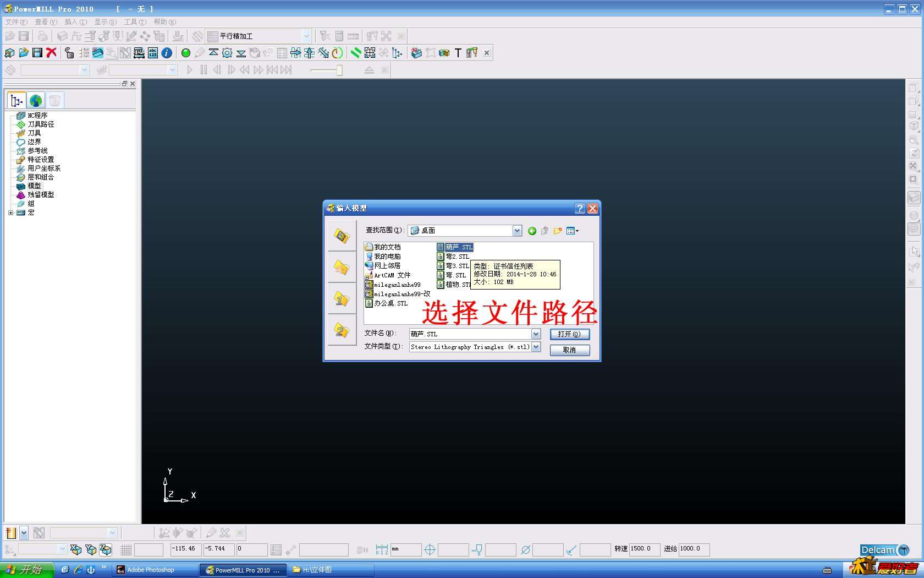Open the view menu icon in file dialog
This screenshot has width=924, height=578.
point(573,231)
